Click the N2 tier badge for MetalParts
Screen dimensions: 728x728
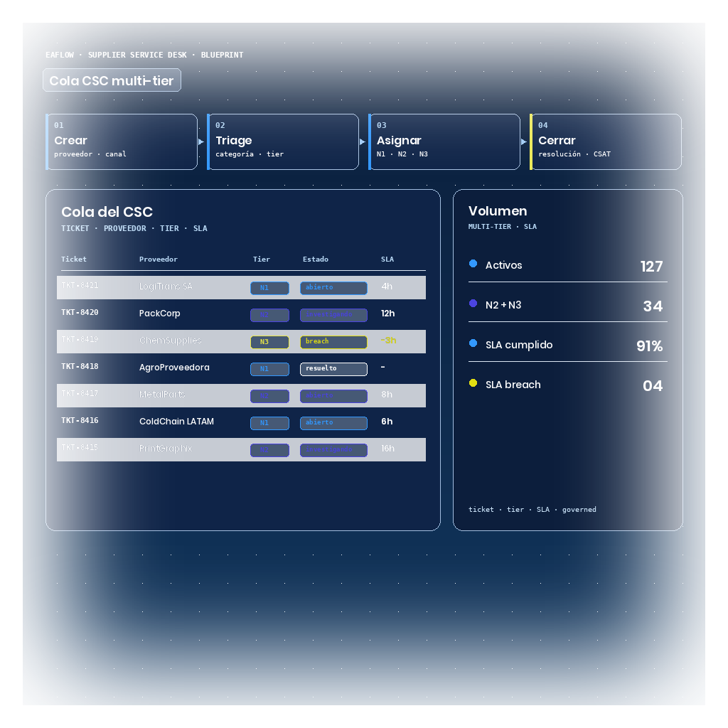269,395
